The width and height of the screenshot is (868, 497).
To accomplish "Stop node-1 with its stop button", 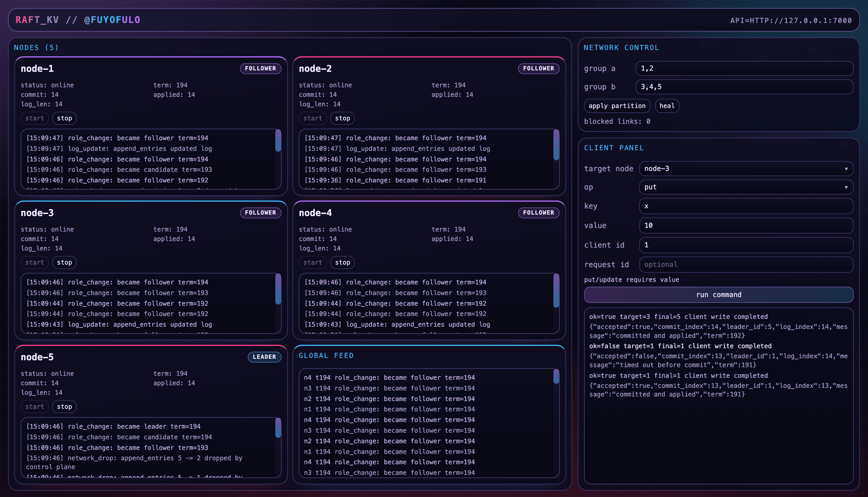I will coord(64,118).
